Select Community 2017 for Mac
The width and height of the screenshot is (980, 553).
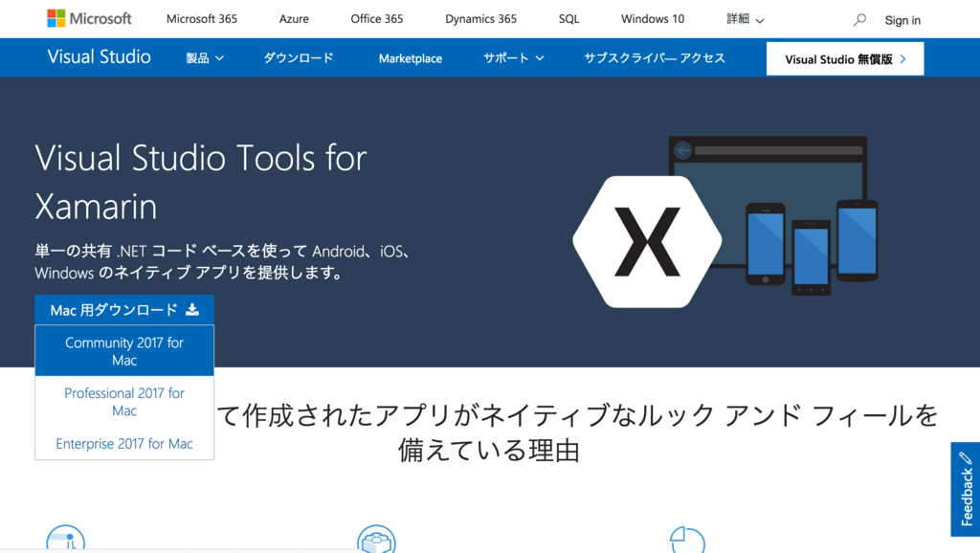pos(124,351)
